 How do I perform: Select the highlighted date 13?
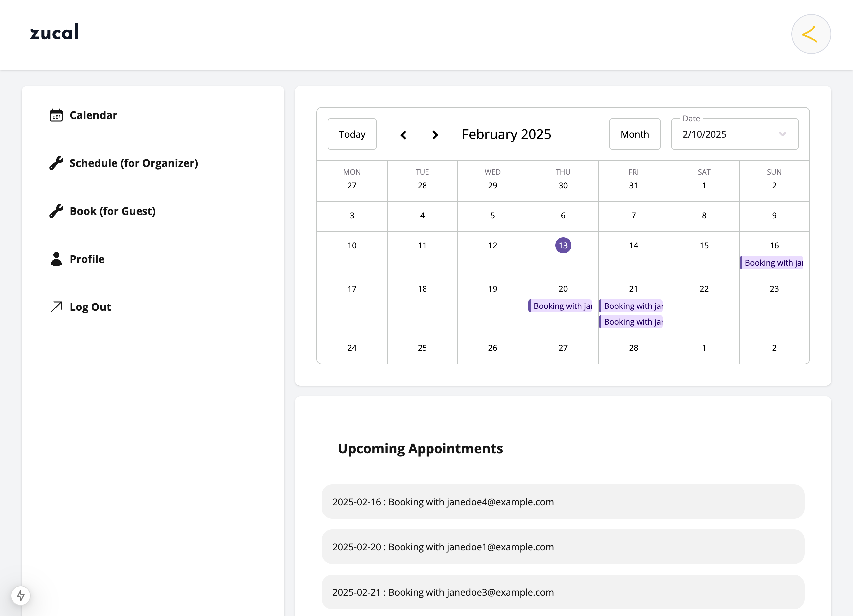coord(563,245)
